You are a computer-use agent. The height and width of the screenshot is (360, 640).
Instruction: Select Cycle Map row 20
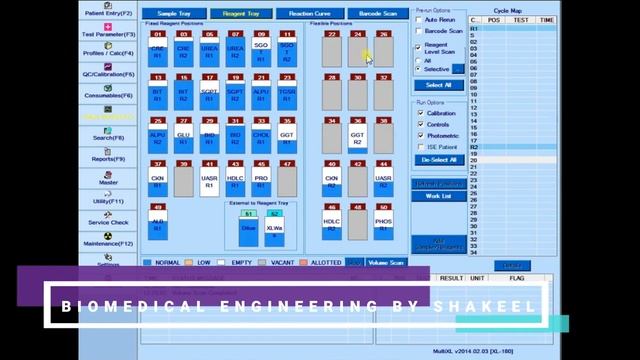pyautogui.click(x=512, y=160)
